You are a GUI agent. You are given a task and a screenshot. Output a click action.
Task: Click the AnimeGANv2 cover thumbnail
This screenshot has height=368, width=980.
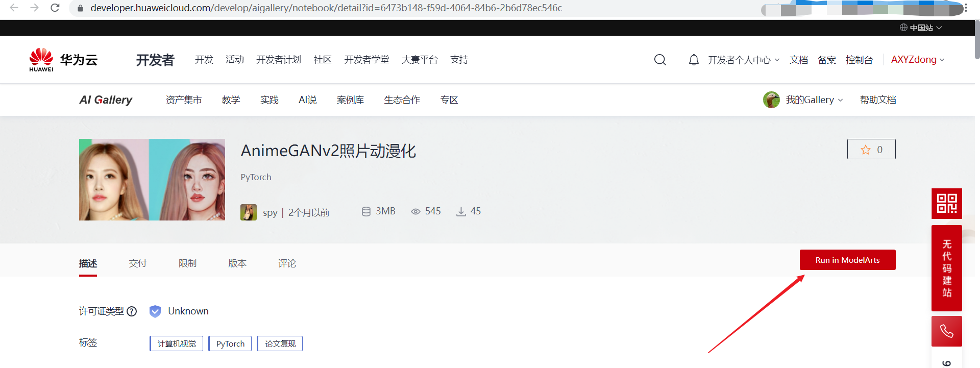pyautogui.click(x=152, y=180)
